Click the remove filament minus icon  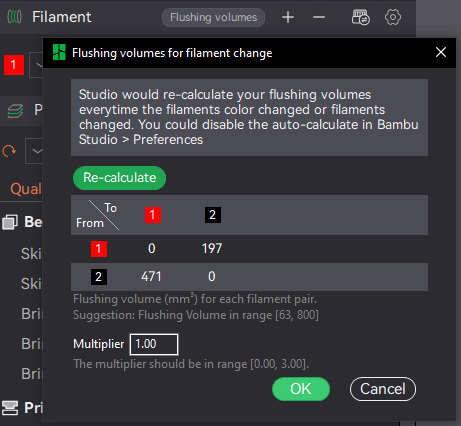pos(319,17)
